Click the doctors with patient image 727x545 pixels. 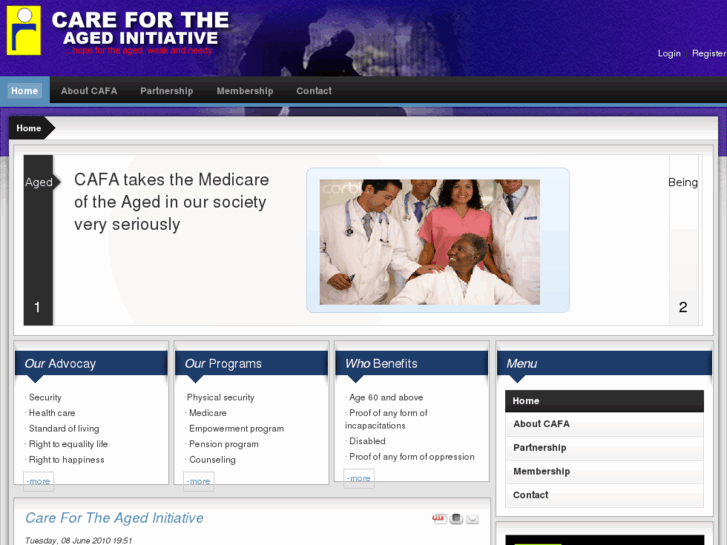click(429, 242)
